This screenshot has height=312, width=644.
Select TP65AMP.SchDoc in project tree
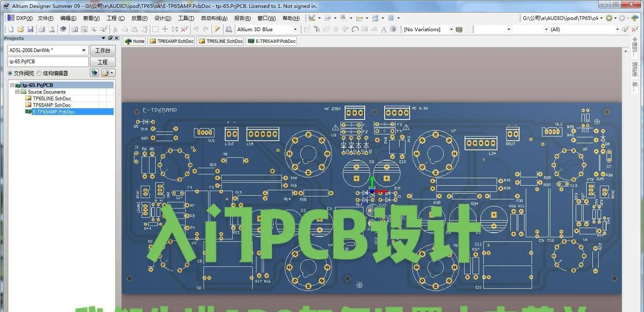point(52,105)
